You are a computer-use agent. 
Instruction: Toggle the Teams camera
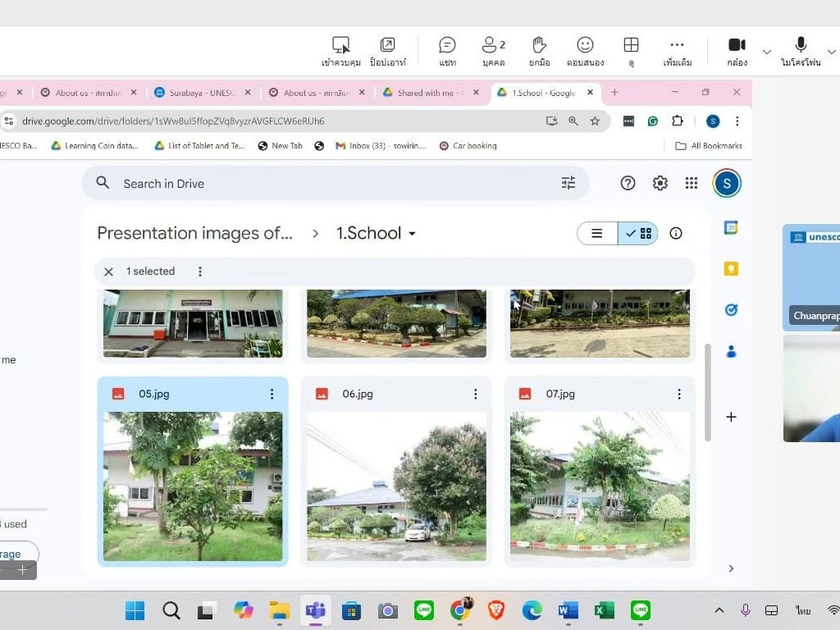pos(737,52)
